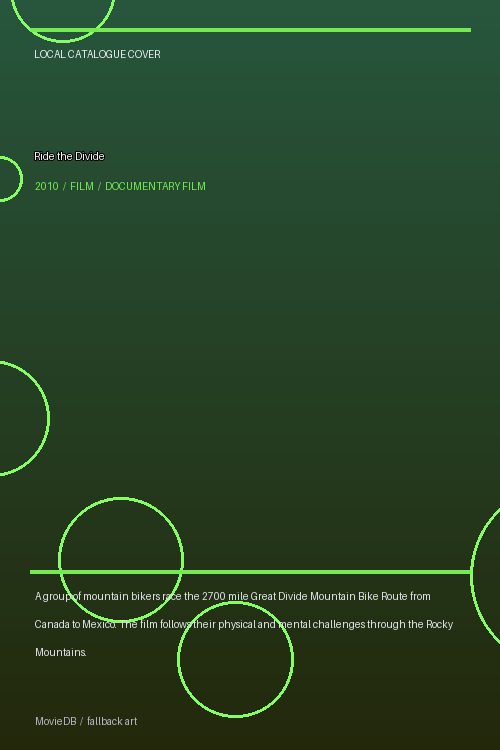Click the slash between "2010" and "FILM"
The height and width of the screenshot is (750, 500).
point(64,187)
